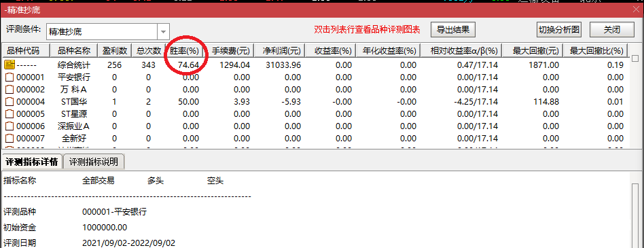The height and width of the screenshot is (248, 644).
Task: Select the ST星源 row name
Action: 73,114
